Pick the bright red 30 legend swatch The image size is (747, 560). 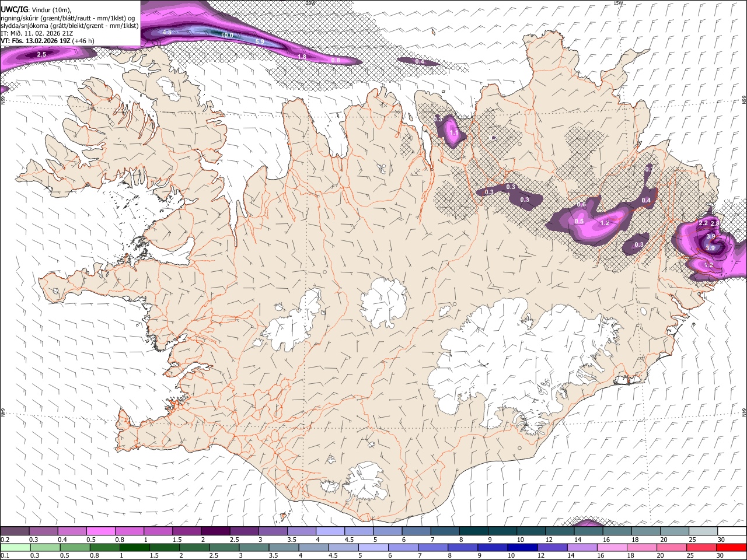pyautogui.click(x=732, y=547)
